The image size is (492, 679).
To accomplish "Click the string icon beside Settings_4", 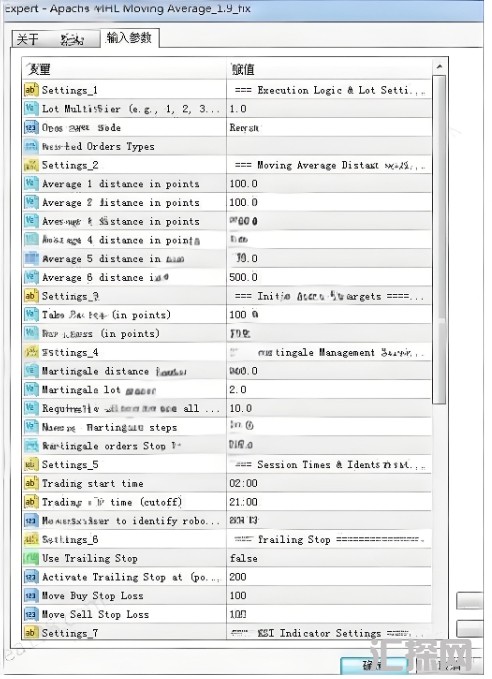I will (x=31, y=352).
